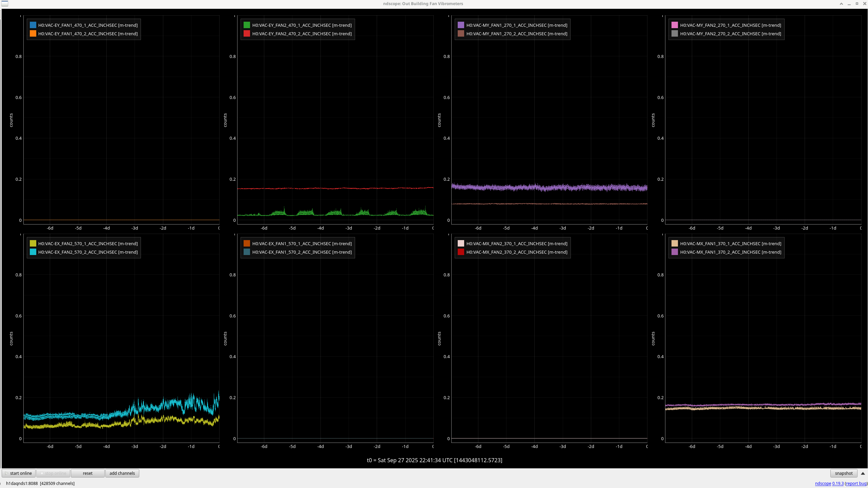The width and height of the screenshot is (868, 488).
Task: Click the dark red MX_FAN2_370_2 legend swatch
Action: pos(461,252)
